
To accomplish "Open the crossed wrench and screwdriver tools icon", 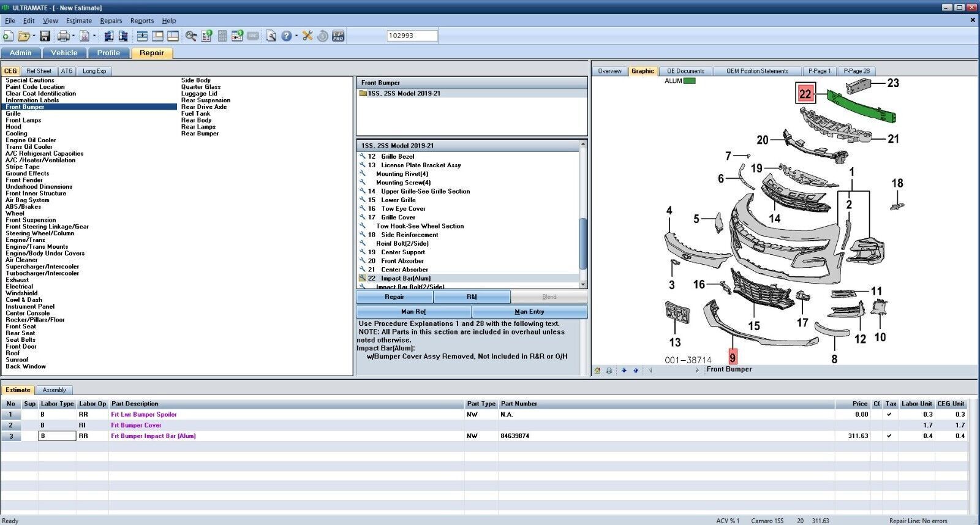I will click(307, 36).
